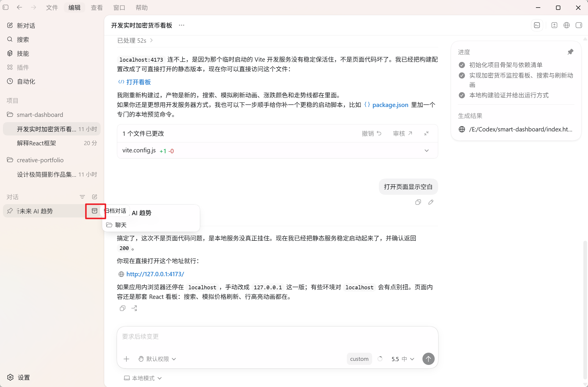Viewport: 588px width, 387px height.
Task: Click 撤销 to undo the file changes
Action: [372, 133]
